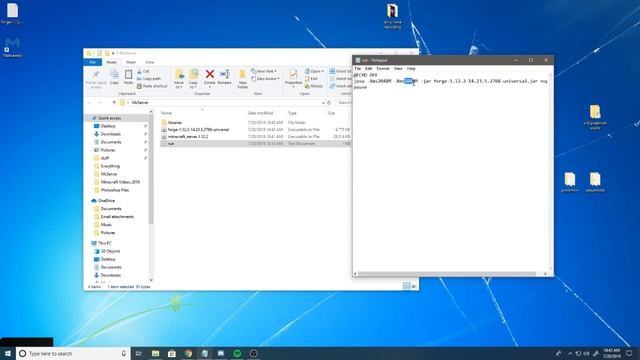Open Notepad Format menu

[383, 69]
